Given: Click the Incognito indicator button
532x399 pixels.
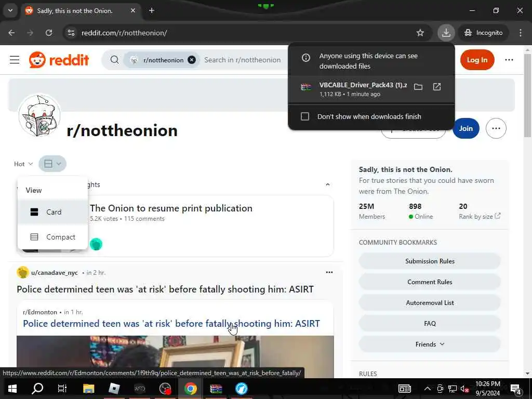Looking at the screenshot, I should click(484, 33).
